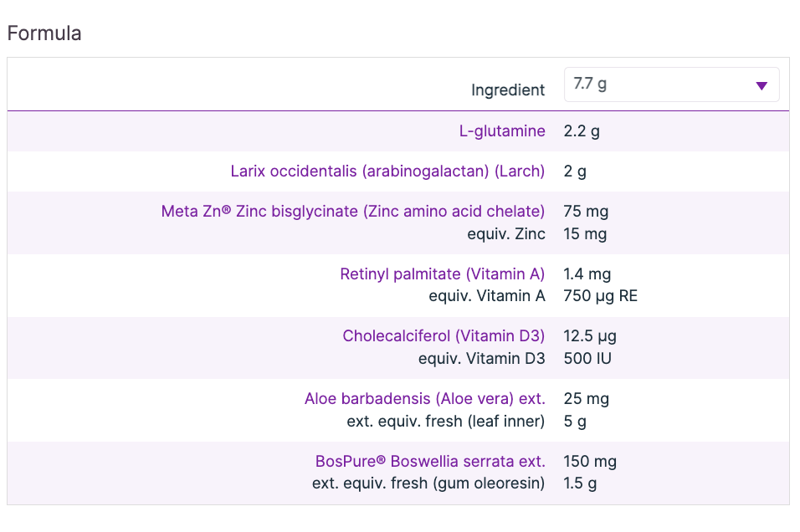
Task: Click the 150 mg Boswellia amount
Action: 589,461
